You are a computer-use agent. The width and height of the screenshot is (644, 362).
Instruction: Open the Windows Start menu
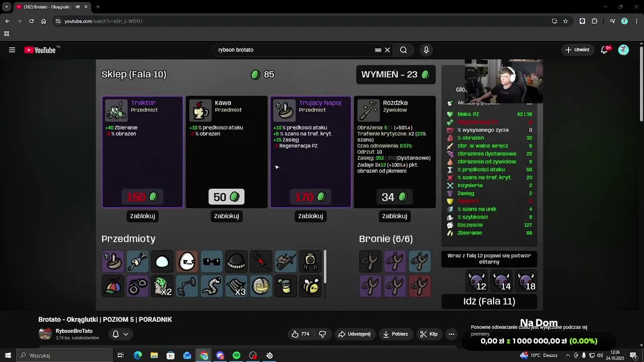click(x=8, y=355)
